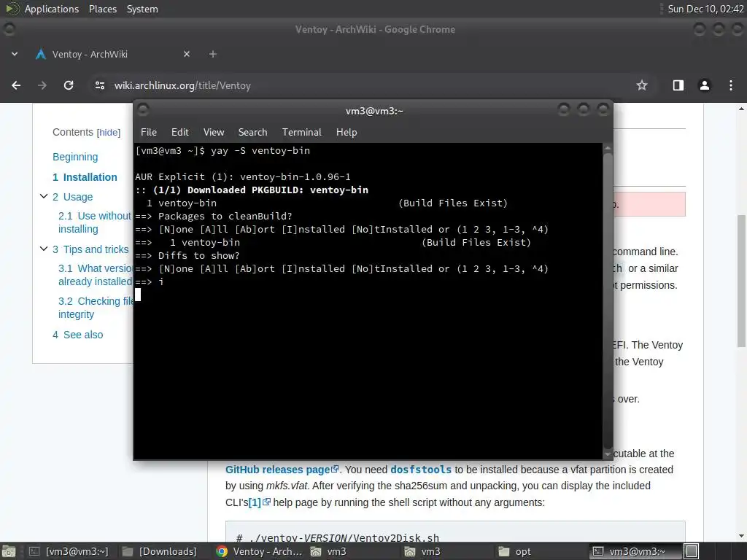Click terminal window menu icon in titlebar
The width and height of the screenshot is (747, 560).
click(143, 110)
